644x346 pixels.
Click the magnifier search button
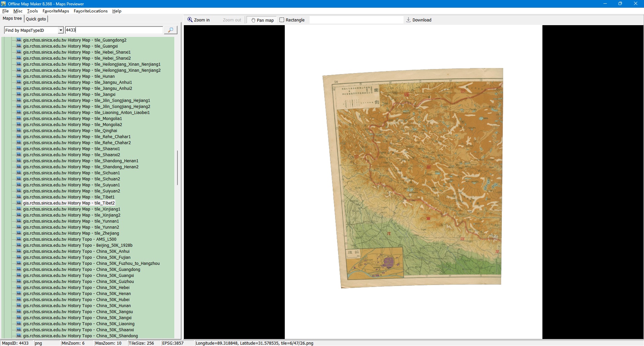click(x=170, y=30)
